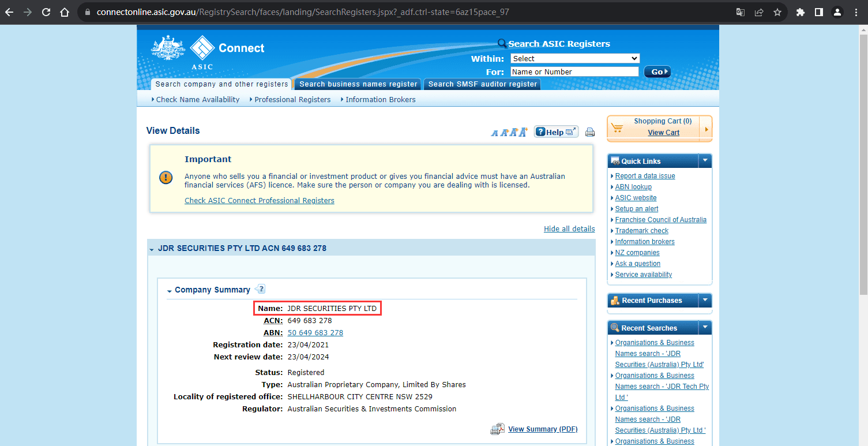Print the page with the printer icon
This screenshot has height=446, width=868.
(x=590, y=132)
